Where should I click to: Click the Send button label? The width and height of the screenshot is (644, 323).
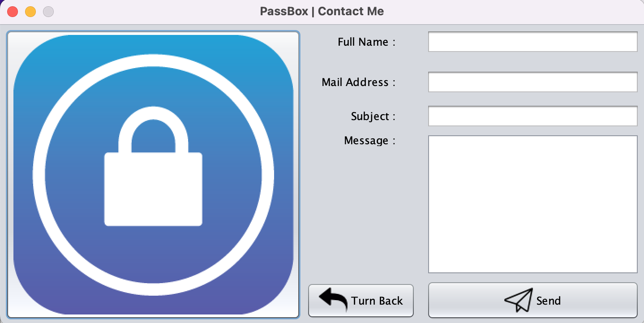click(549, 301)
